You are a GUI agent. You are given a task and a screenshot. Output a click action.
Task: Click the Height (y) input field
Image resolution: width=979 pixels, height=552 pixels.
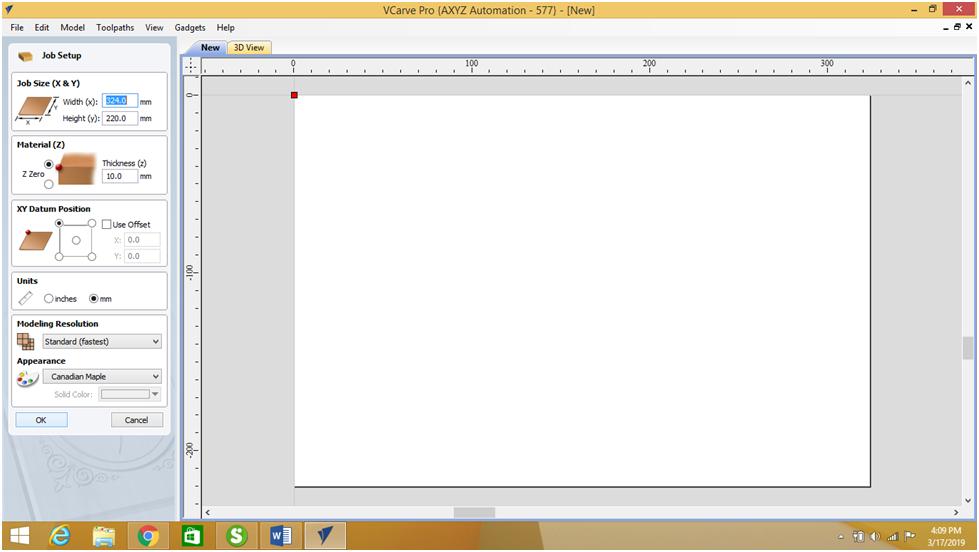click(120, 118)
